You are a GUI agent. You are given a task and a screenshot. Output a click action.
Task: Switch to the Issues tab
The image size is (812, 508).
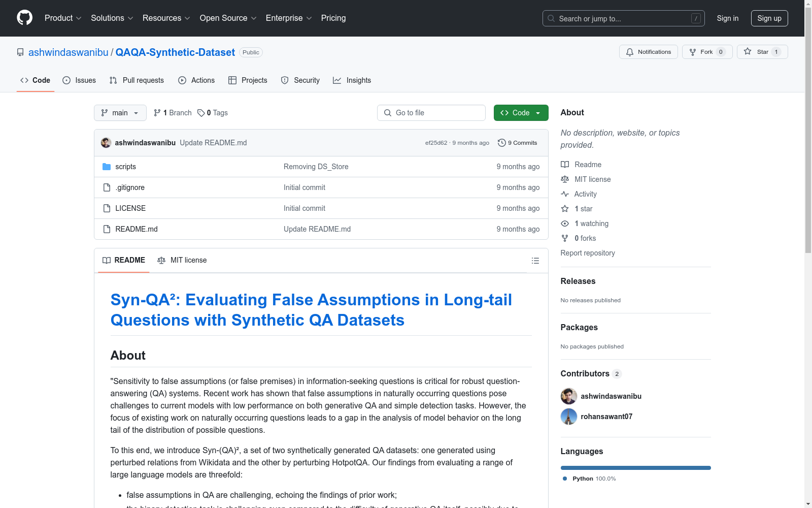click(79, 80)
